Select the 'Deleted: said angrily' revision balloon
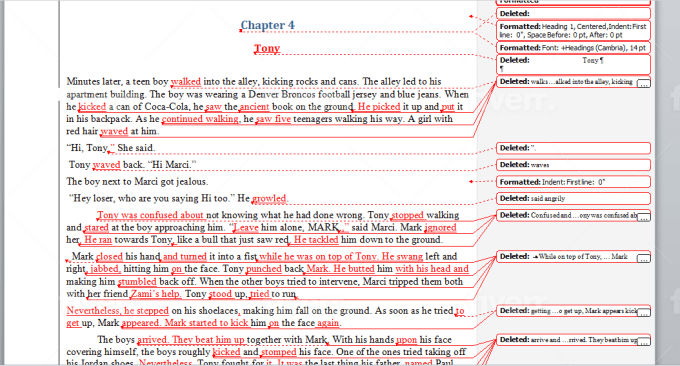Screen dimensions: 680x366 coord(573,198)
